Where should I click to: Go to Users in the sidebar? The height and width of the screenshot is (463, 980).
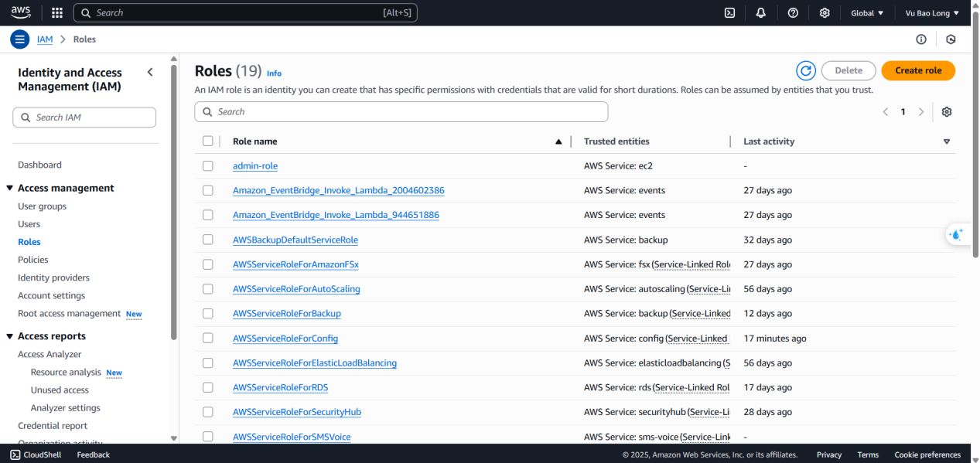(29, 224)
